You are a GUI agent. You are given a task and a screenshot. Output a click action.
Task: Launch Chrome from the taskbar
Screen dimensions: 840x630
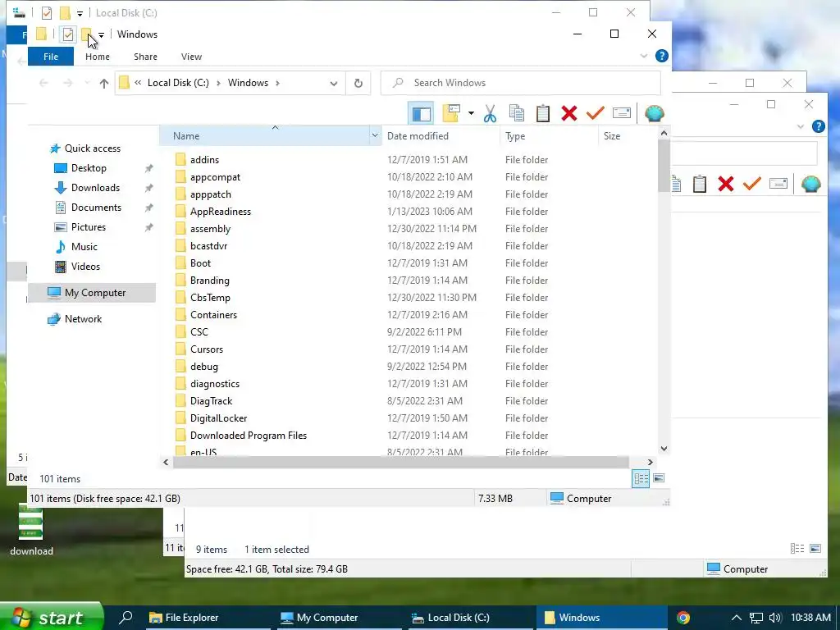pyautogui.click(x=683, y=618)
